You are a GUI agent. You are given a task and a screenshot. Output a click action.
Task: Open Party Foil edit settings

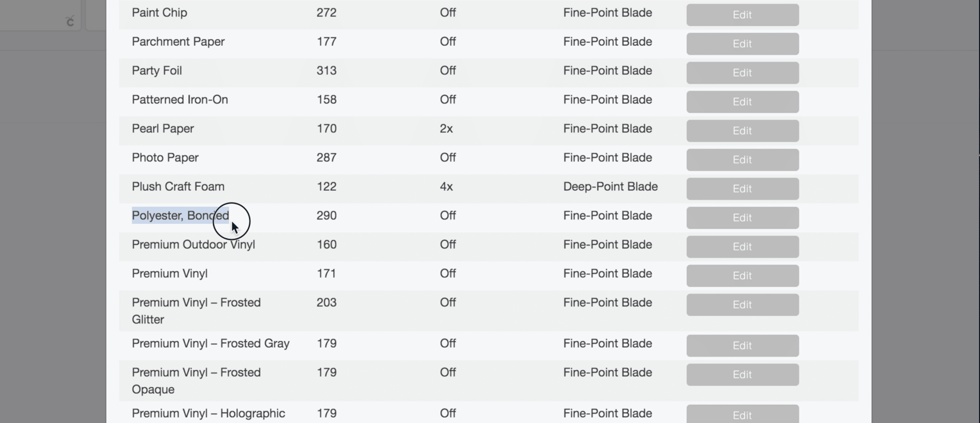(742, 73)
